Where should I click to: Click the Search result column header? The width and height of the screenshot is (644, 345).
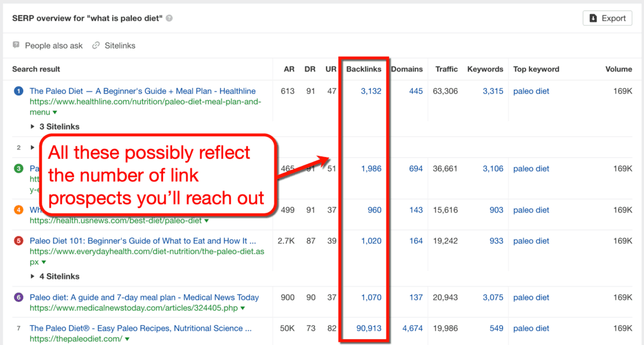pyautogui.click(x=36, y=69)
